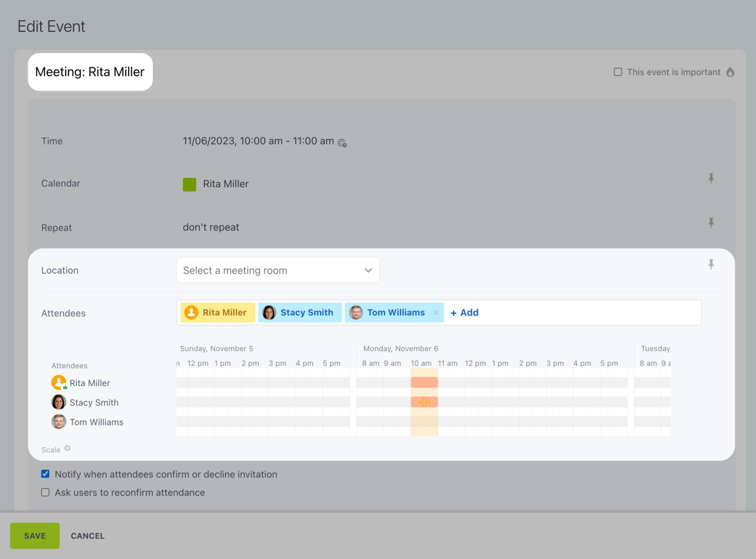Edit the Meeting: Rita Miller title field
This screenshot has height=559, width=756.
click(x=90, y=72)
